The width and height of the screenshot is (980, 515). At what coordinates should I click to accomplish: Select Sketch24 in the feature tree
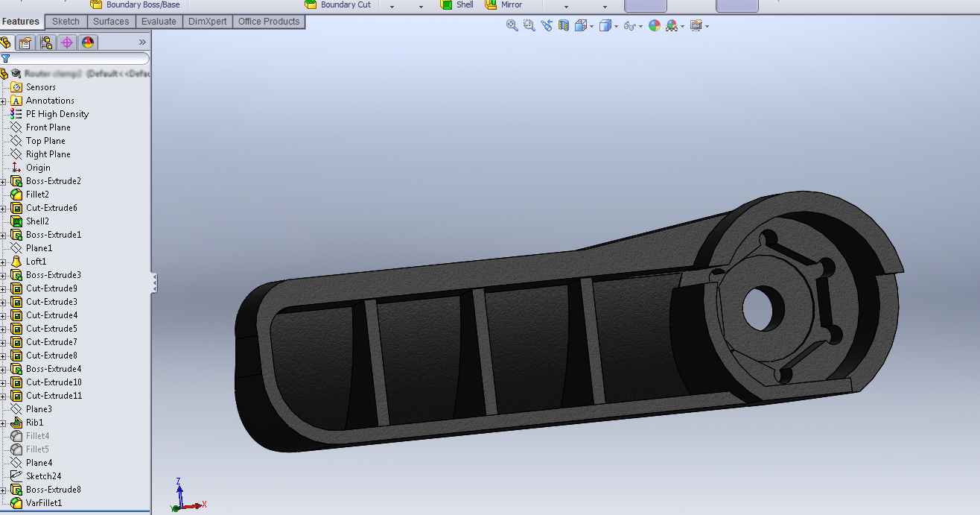[43, 476]
